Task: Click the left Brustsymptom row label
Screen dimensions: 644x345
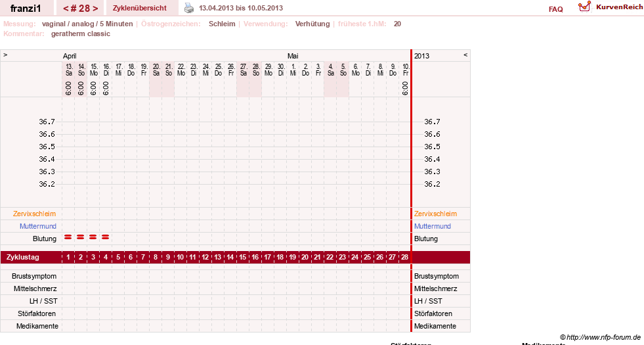Action: tap(34, 277)
